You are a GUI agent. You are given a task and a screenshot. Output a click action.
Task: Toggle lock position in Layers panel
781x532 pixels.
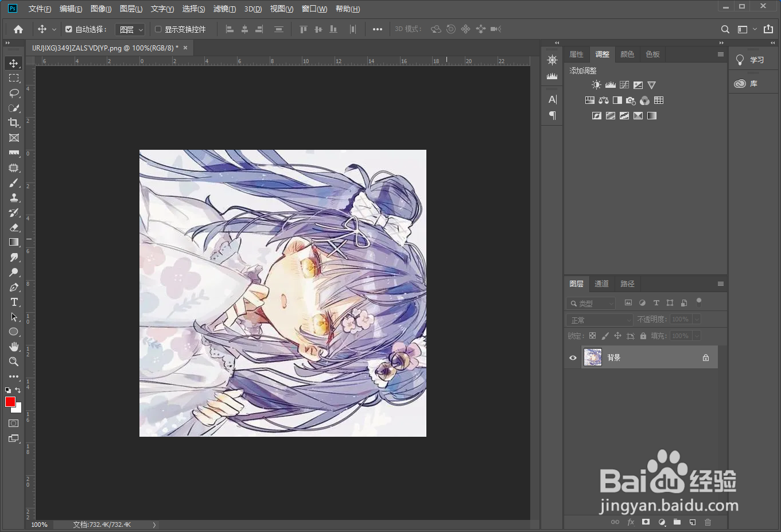click(618, 336)
